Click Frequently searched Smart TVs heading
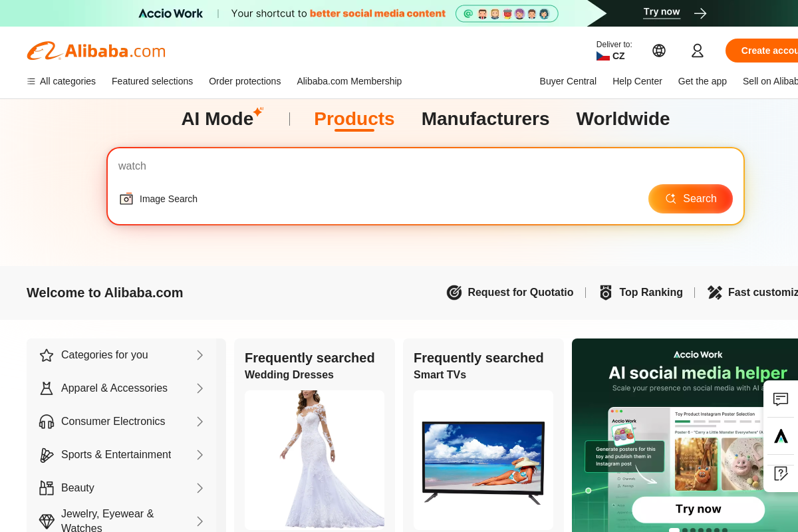This screenshot has width=798, height=532. coord(479,366)
